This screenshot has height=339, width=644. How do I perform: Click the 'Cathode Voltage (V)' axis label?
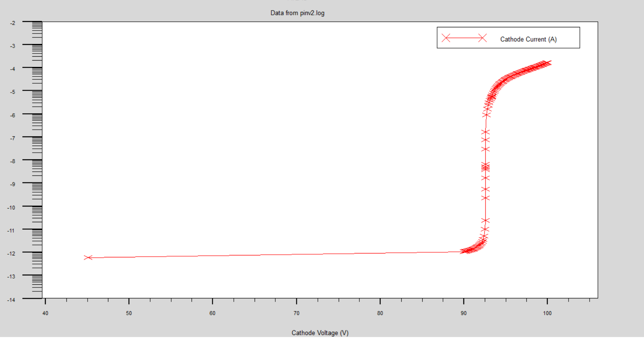[x=320, y=333]
